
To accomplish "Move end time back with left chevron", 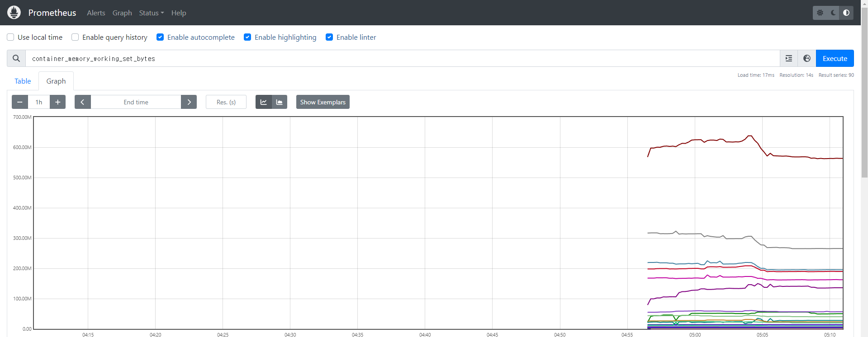I will point(82,102).
